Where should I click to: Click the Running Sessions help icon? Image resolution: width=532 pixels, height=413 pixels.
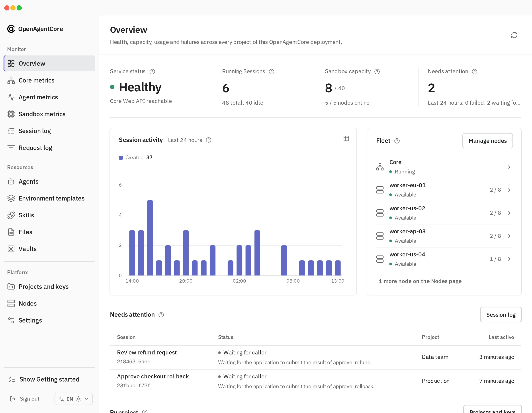(271, 71)
